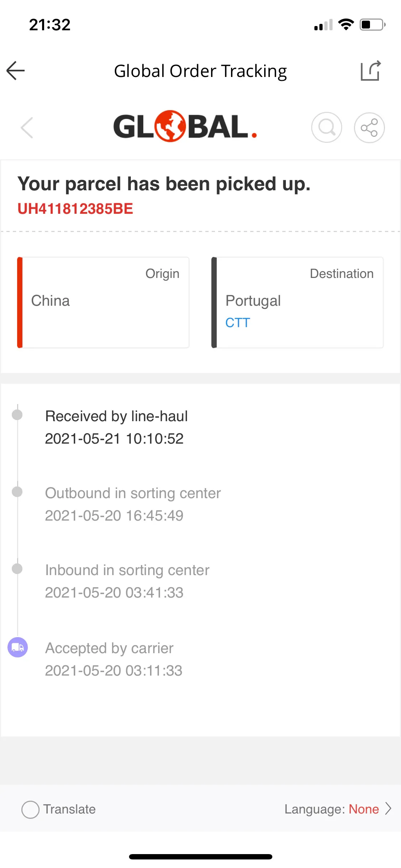
Task: Tap the battery status icon
Action: pyautogui.click(x=372, y=25)
